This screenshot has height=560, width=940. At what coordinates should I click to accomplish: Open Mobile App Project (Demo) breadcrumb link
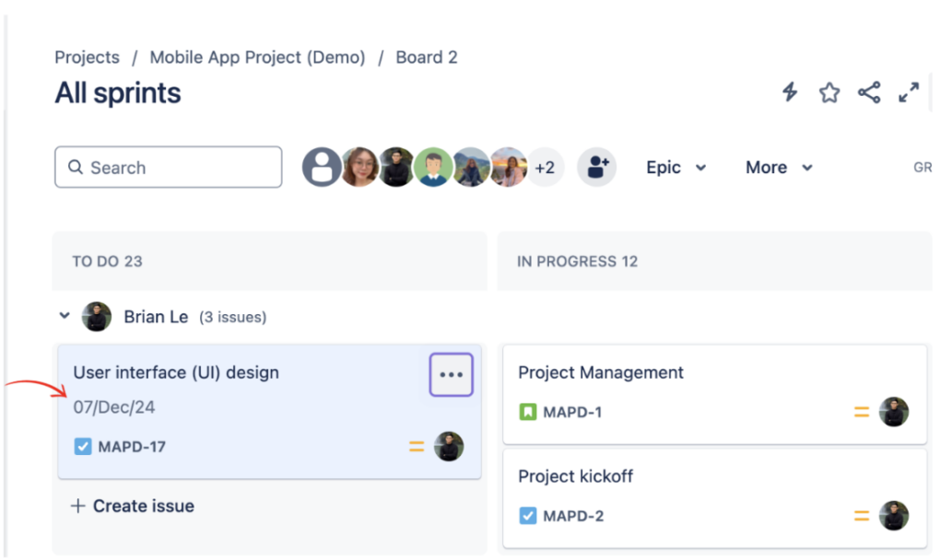(x=257, y=57)
